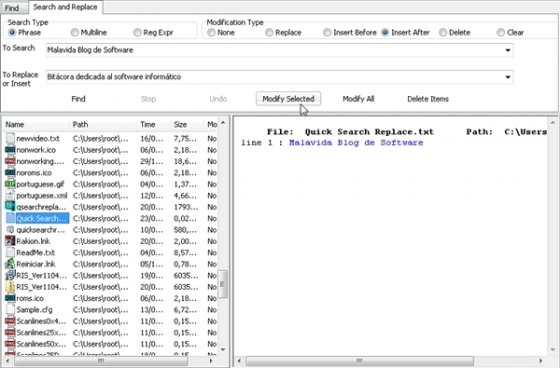
Task: Click the Reiniciar.lnk shortcut icon
Action: [10, 264]
